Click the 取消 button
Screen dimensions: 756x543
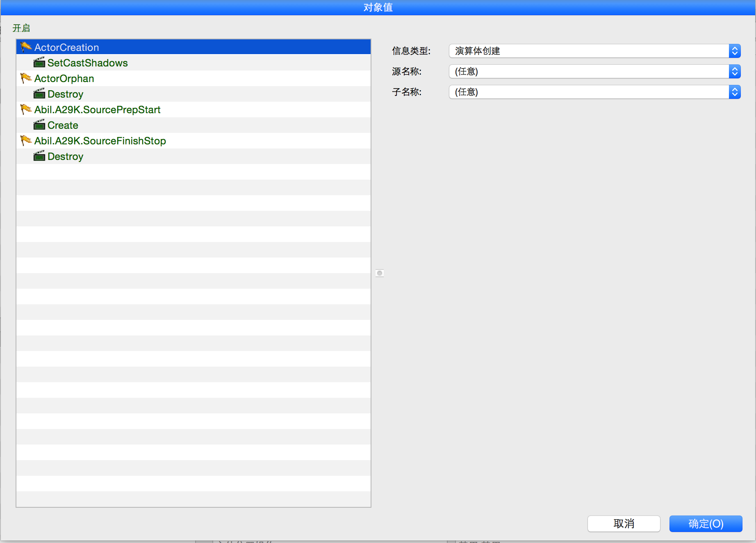[624, 524]
